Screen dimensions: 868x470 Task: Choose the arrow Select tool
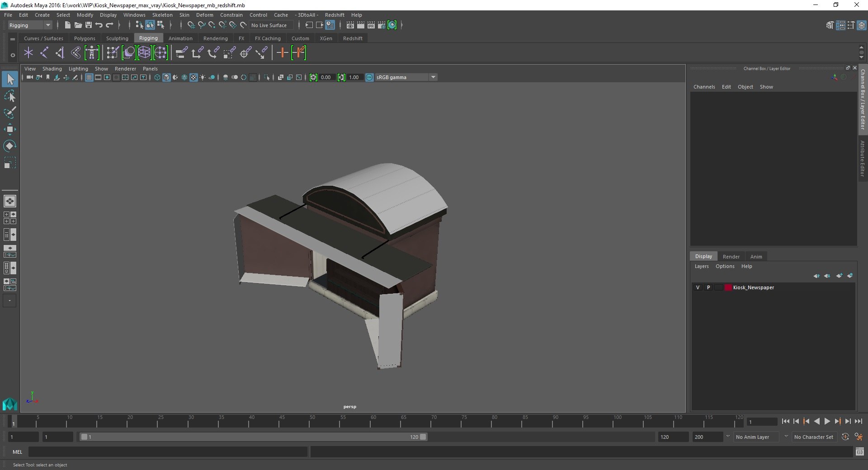(x=9, y=80)
